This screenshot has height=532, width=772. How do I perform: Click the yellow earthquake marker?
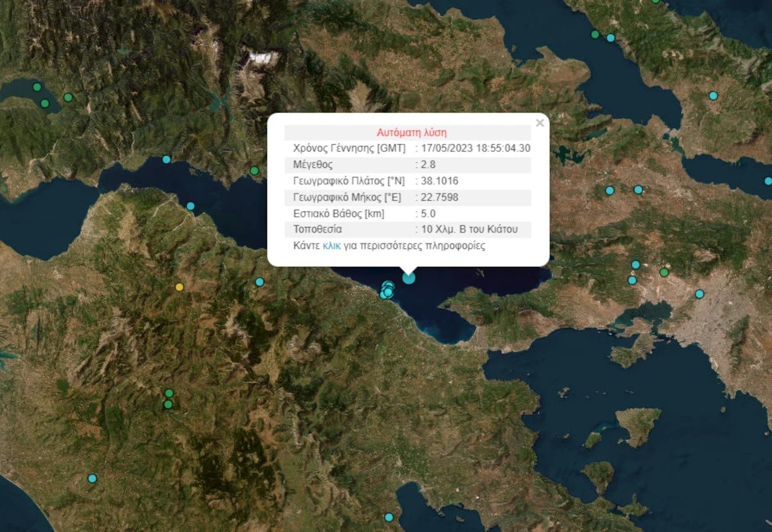point(179,287)
